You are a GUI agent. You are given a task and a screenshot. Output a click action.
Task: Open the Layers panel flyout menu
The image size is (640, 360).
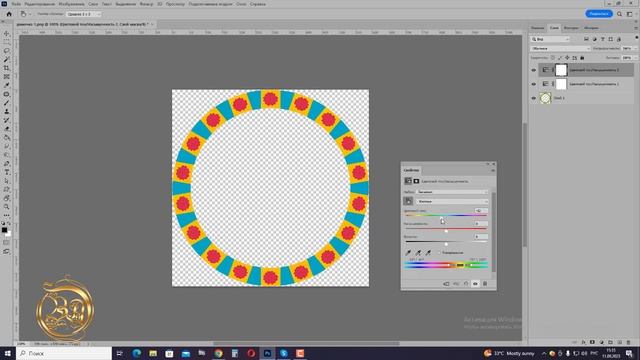[x=636, y=28]
